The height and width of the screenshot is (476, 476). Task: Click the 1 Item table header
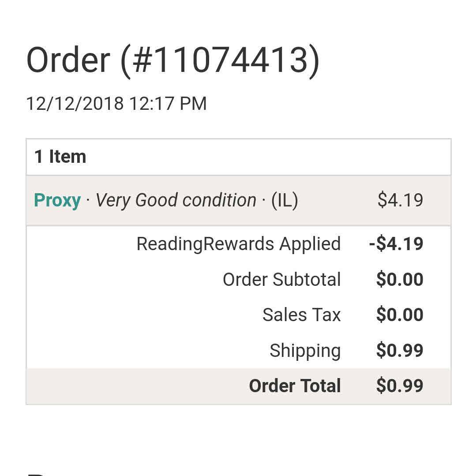(x=60, y=157)
